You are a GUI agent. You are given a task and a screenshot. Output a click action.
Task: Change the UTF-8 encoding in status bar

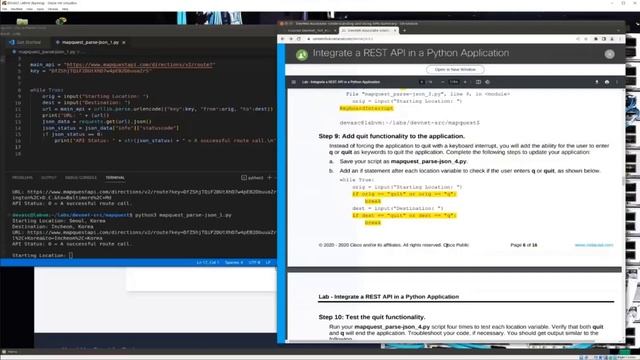[254, 262]
